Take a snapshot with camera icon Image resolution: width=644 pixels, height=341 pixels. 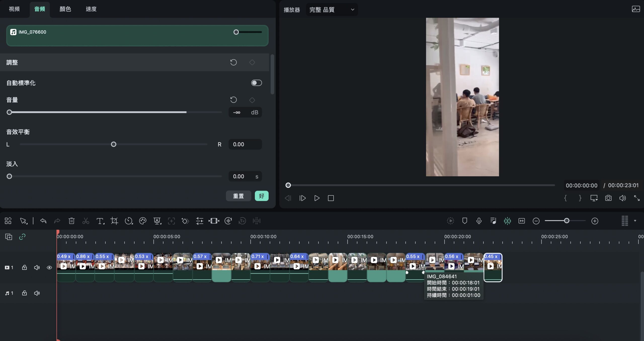[608, 198]
